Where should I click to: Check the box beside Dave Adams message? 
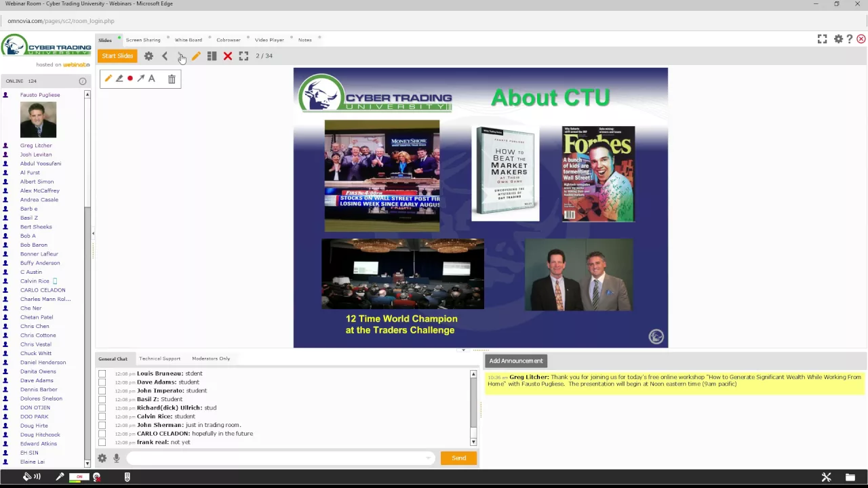[102, 382]
